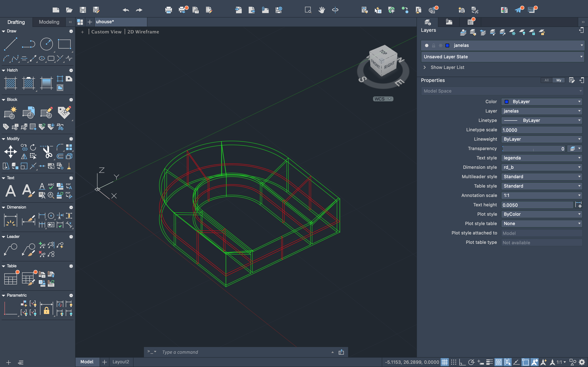588x367 pixels.
Task: Click the Multiline Text tool
Action: [x=10, y=191]
